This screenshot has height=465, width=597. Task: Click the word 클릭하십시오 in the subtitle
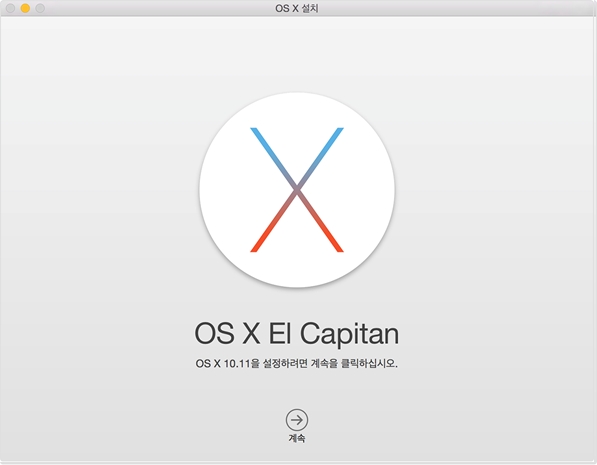point(369,364)
